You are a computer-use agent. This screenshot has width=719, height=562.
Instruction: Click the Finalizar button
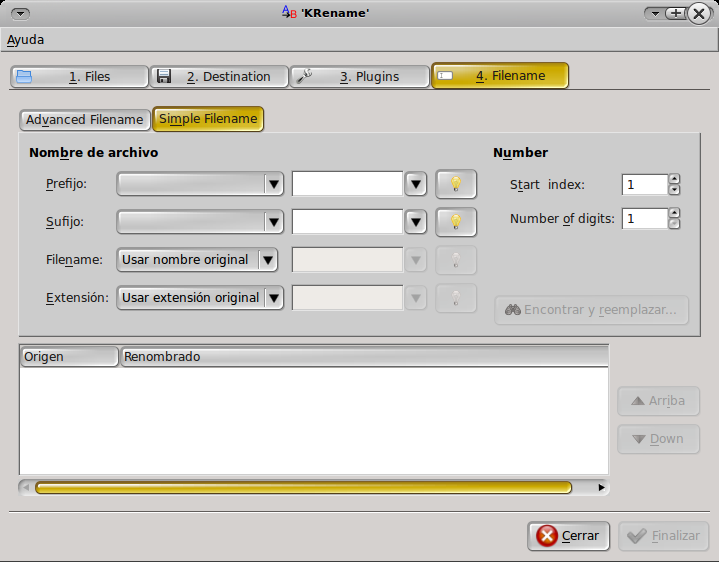(664, 536)
